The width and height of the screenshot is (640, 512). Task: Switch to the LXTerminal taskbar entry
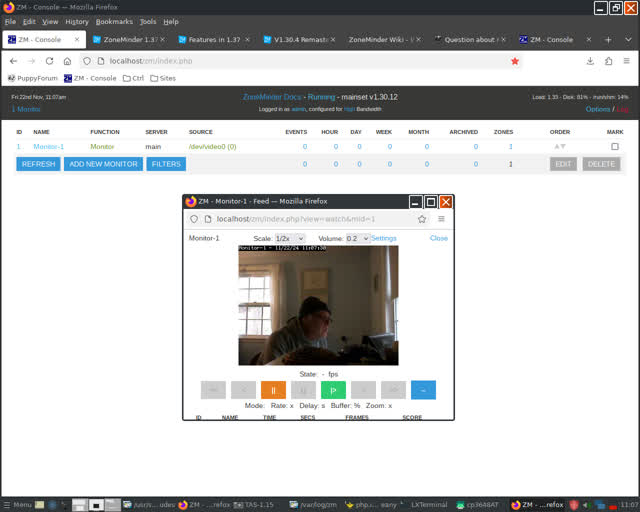[425, 505]
